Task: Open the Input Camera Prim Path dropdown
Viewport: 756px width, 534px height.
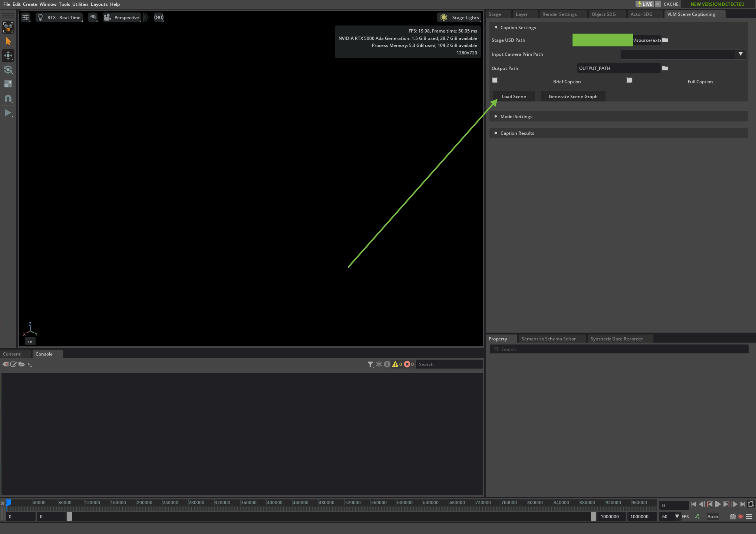Action: click(741, 54)
